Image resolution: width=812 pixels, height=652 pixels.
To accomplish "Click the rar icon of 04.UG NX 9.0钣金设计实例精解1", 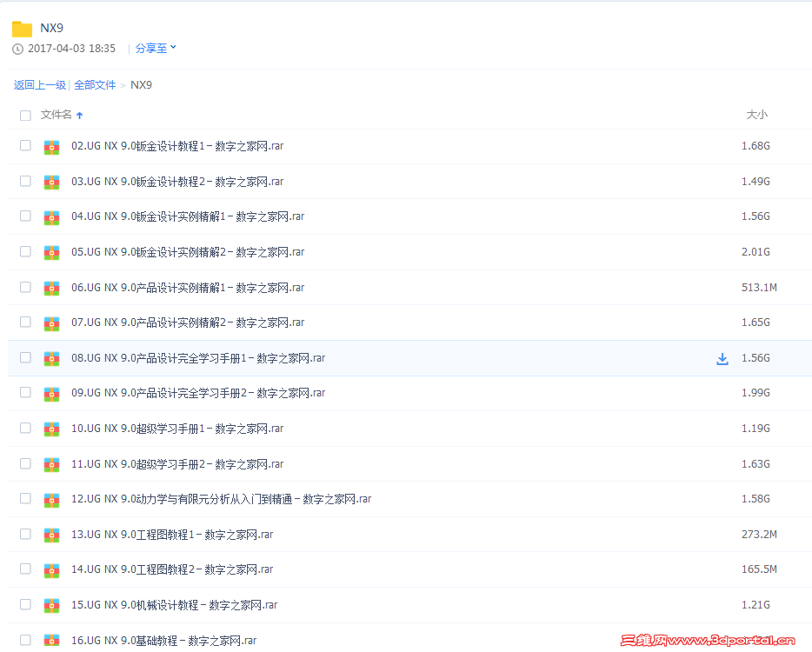I will click(x=51, y=217).
